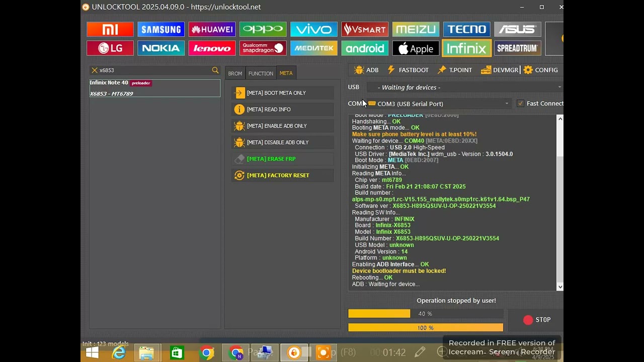Open the DEVMGR device manager
This screenshot has width=644, height=362.
[x=500, y=70]
